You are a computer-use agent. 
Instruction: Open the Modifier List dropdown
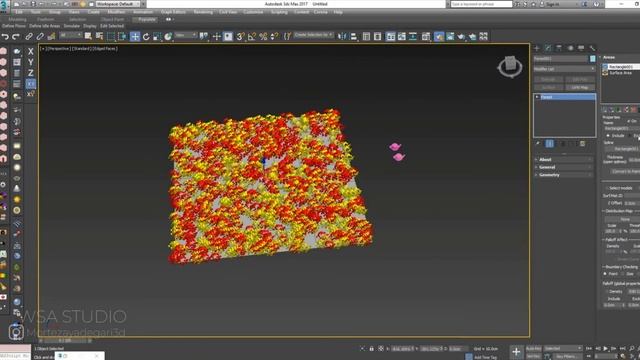tap(564, 69)
